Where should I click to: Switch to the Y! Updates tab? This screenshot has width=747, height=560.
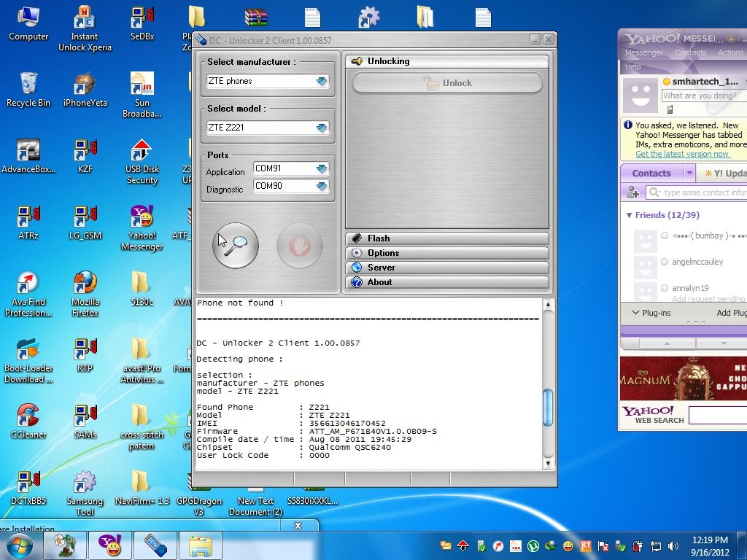point(723,174)
